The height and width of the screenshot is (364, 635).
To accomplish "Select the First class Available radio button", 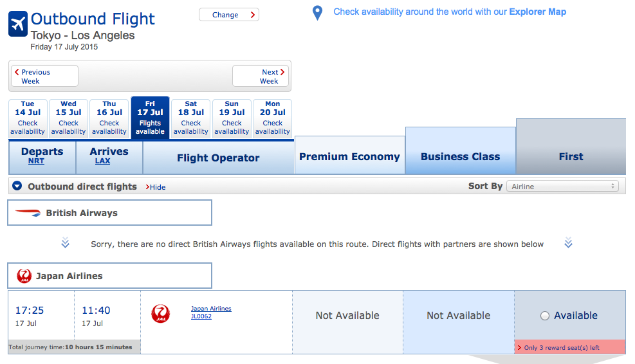I will click(x=545, y=316).
